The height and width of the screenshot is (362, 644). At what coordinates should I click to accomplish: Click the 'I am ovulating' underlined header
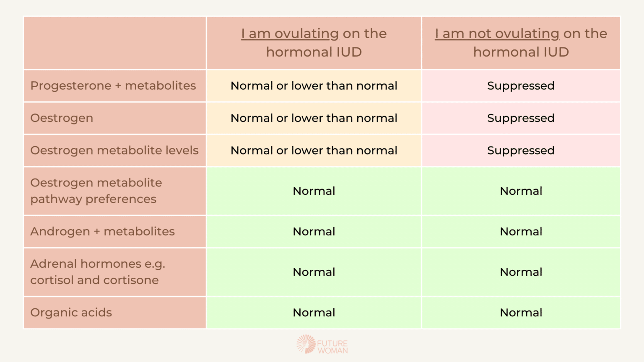point(290,34)
